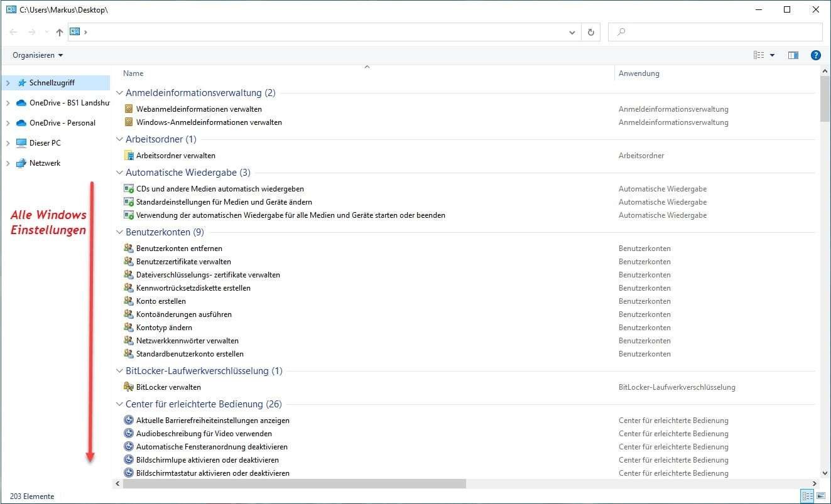
Task: Click the back navigation arrow
Action: tap(13, 31)
